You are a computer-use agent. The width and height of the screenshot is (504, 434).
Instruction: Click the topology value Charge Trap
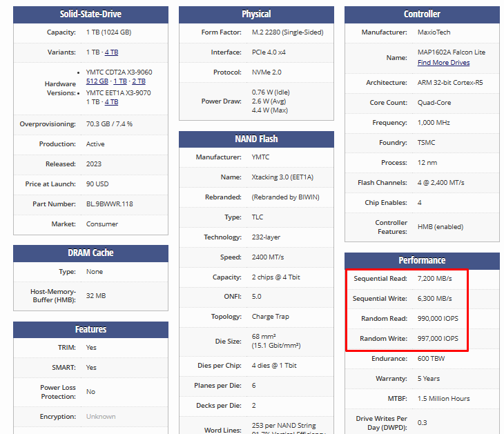[271, 317]
